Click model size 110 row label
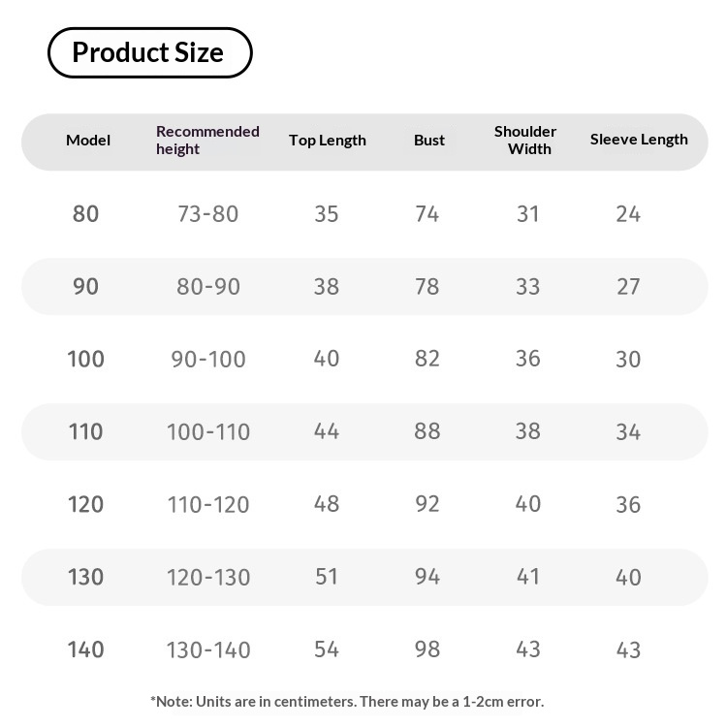This screenshot has width=727, height=728. point(86,432)
